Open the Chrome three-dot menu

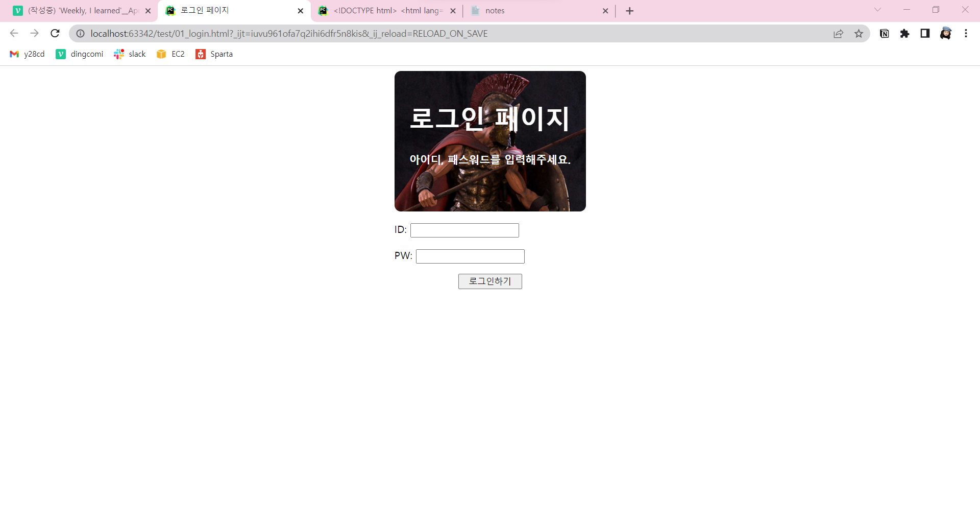[x=966, y=34]
